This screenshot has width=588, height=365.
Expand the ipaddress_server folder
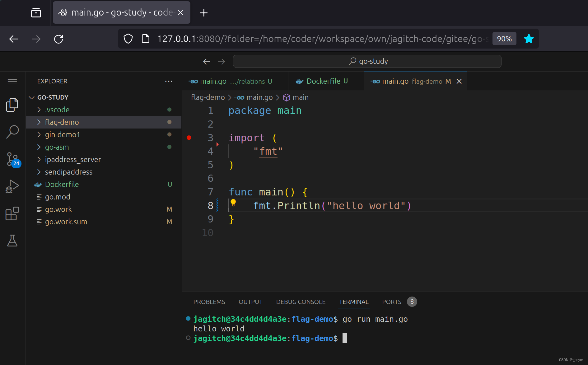click(39, 159)
